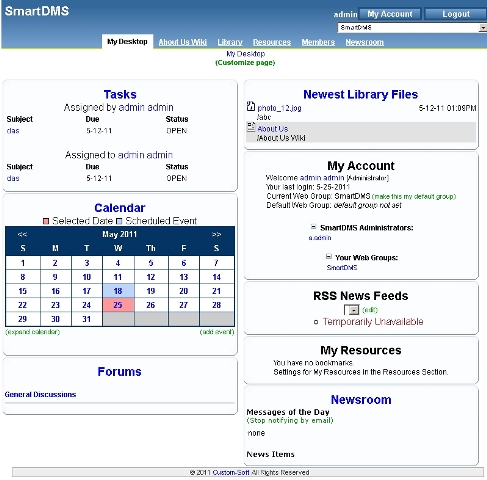Viewport: 487px width, 480px height.
Task: Open the About Us library link
Action: tap(273, 129)
